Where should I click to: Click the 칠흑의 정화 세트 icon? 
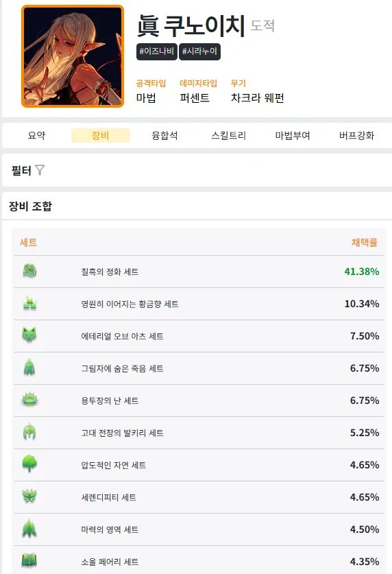point(29,272)
